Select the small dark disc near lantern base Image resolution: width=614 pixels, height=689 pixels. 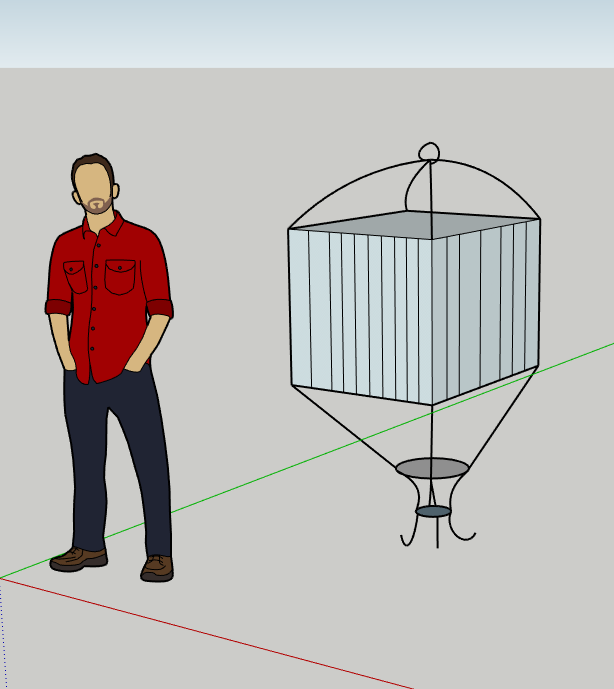pos(433,511)
